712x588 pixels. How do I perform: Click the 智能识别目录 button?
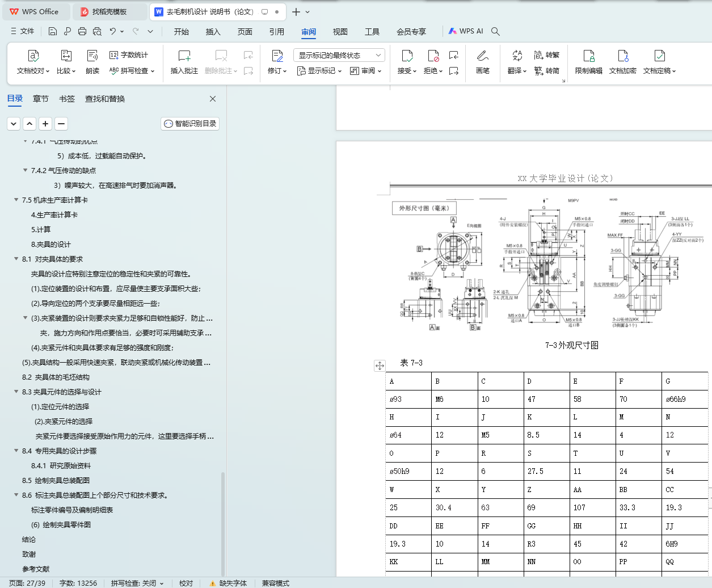pyautogui.click(x=190, y=124)
